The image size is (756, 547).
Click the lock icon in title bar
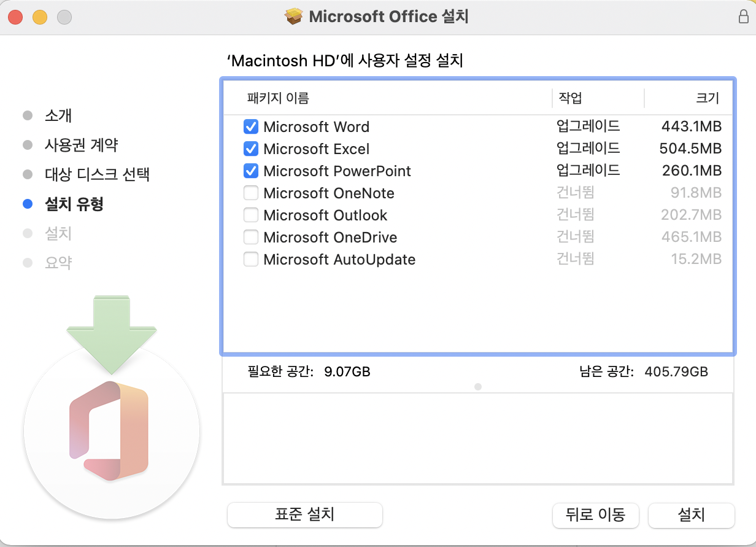[x=743, y=17]
